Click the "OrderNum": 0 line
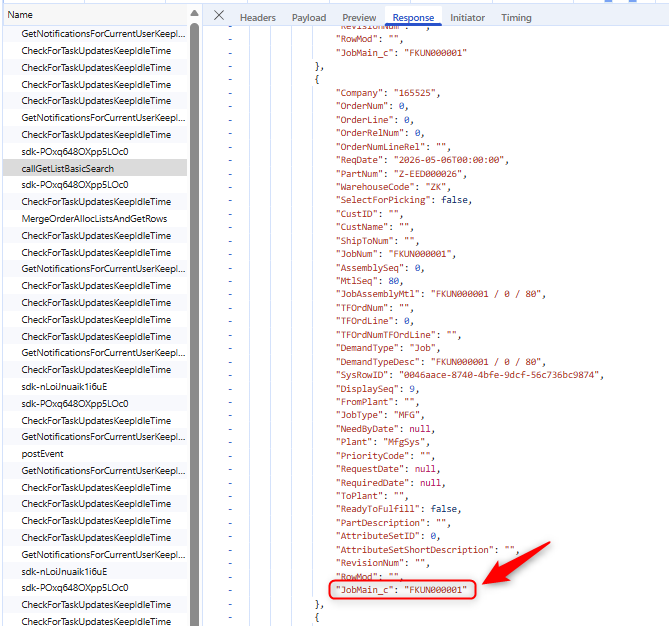669x626 pixels. pos(372,106)
